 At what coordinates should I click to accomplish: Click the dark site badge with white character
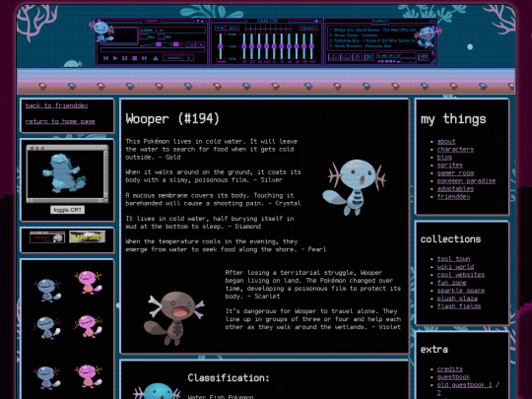coord(47,237)
